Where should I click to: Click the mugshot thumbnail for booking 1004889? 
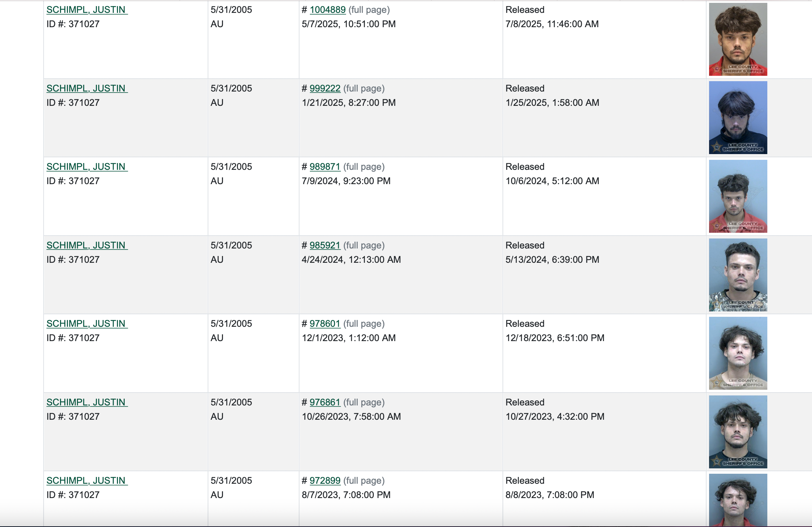pyautogui.click(x=738, y=39)
